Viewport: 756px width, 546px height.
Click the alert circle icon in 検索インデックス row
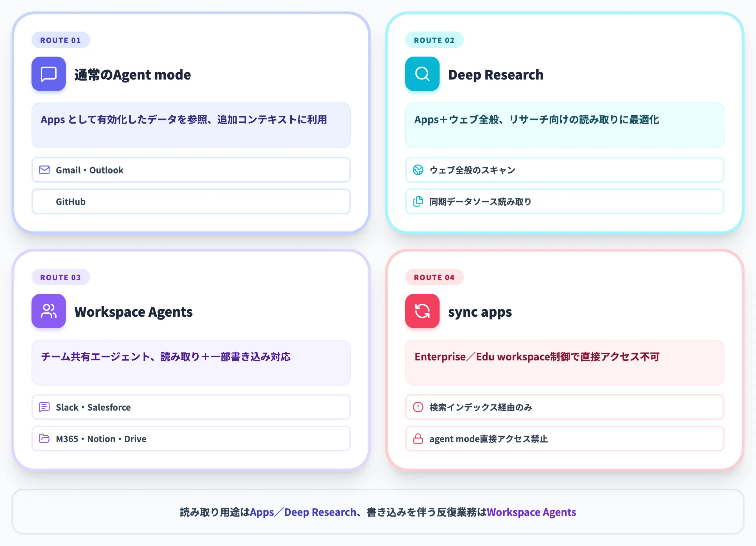(x=418, y=407)
